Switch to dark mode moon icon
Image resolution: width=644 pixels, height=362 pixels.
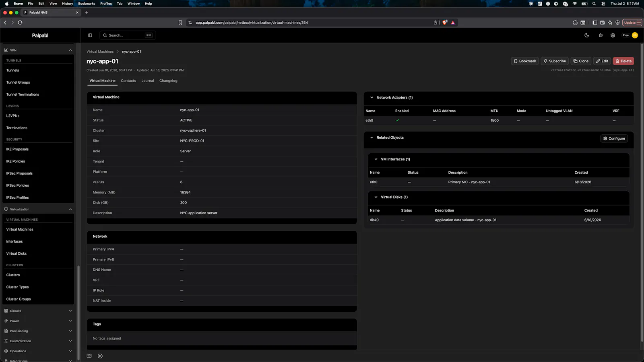(x=586, y=35)
